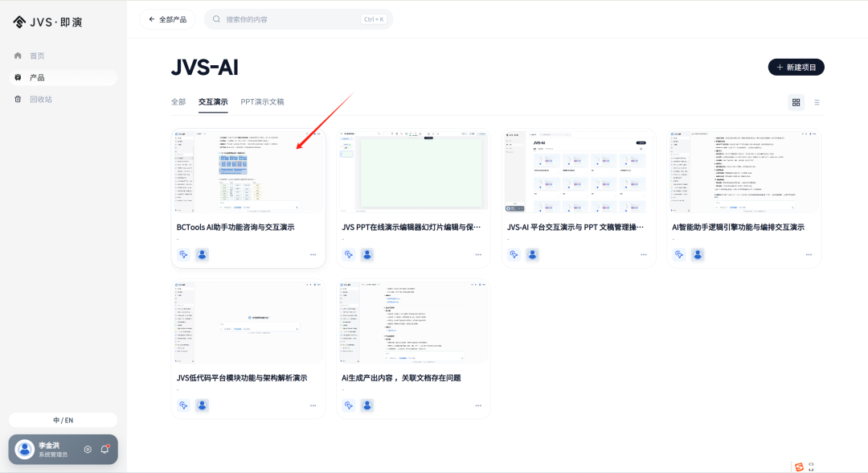This screenshot has height=473, width=868.
Task: Click the 李金洪 profile avatar
Action: point(24,449)
